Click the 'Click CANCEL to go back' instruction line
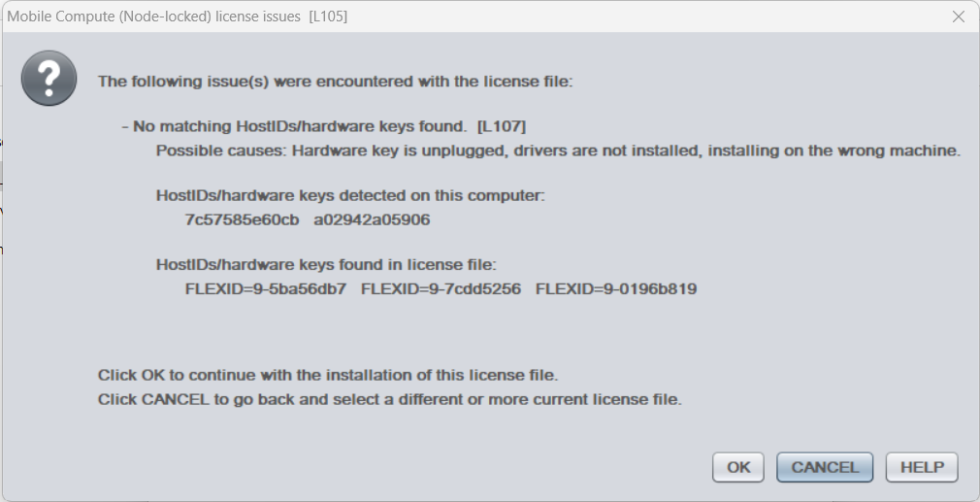This screenshot has width=980, height=502. tap(389, 399)
